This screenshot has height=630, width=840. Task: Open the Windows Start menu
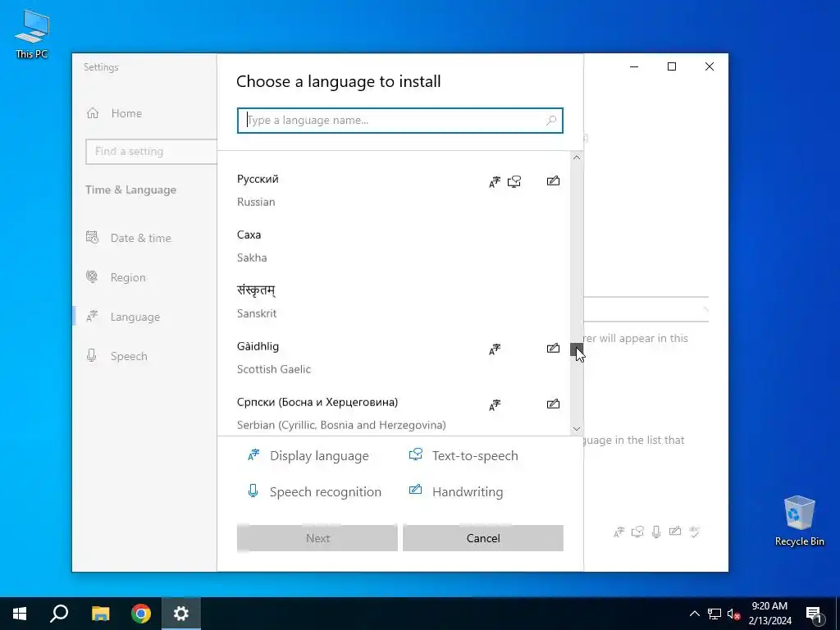(20, 614)
